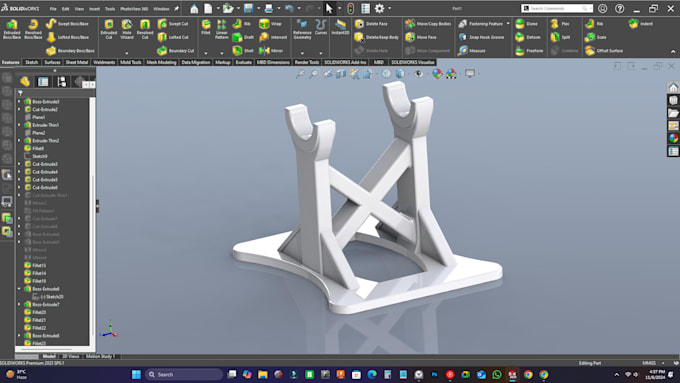This screenshot has height=383, width=680.
Task: Open the Options gear icon
Action: (x=379, y=8)
